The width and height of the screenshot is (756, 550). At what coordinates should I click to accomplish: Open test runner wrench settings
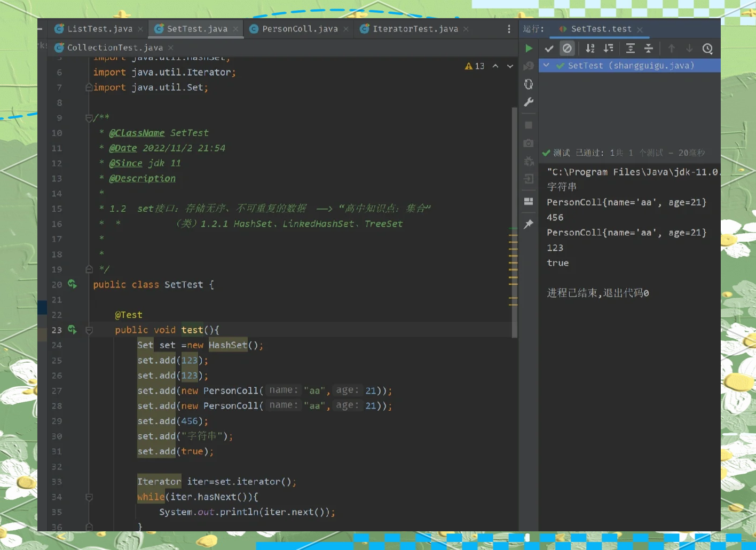coord(529,102)
